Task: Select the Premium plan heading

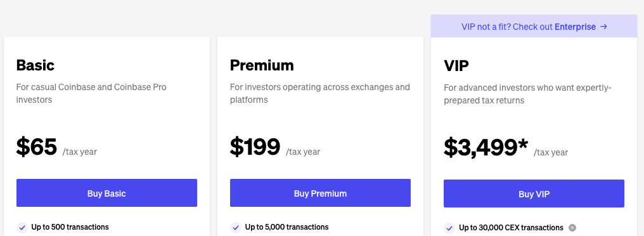Action: [262, 65]
